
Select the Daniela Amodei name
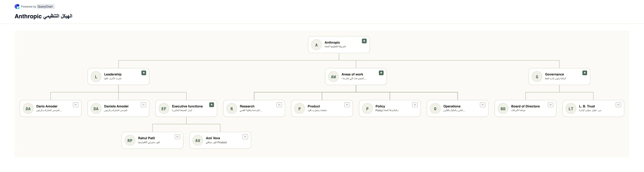coord(116,106)
